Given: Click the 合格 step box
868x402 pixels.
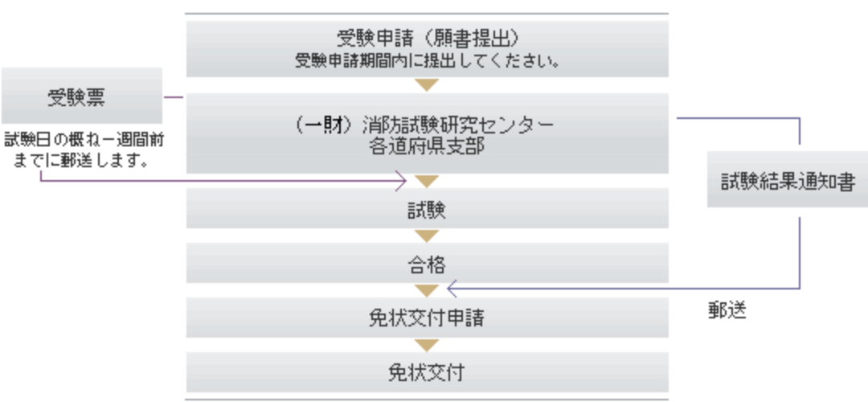Looking at the screenshot, I should coord(427,263).
